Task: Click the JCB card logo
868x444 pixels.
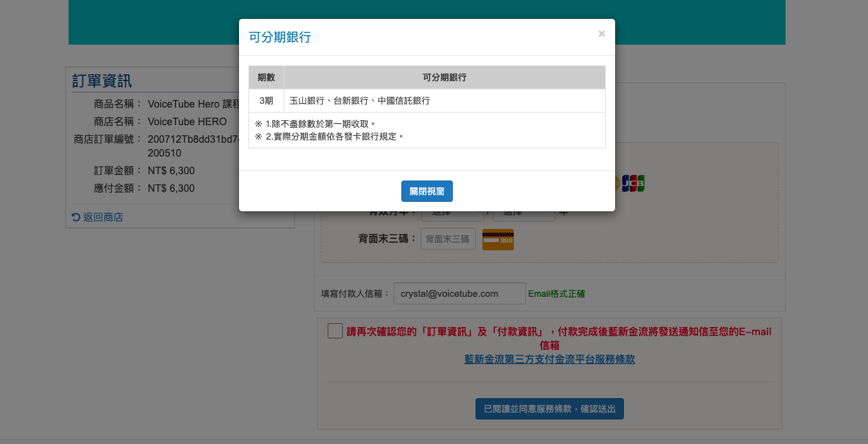Action: click(633, 184)
